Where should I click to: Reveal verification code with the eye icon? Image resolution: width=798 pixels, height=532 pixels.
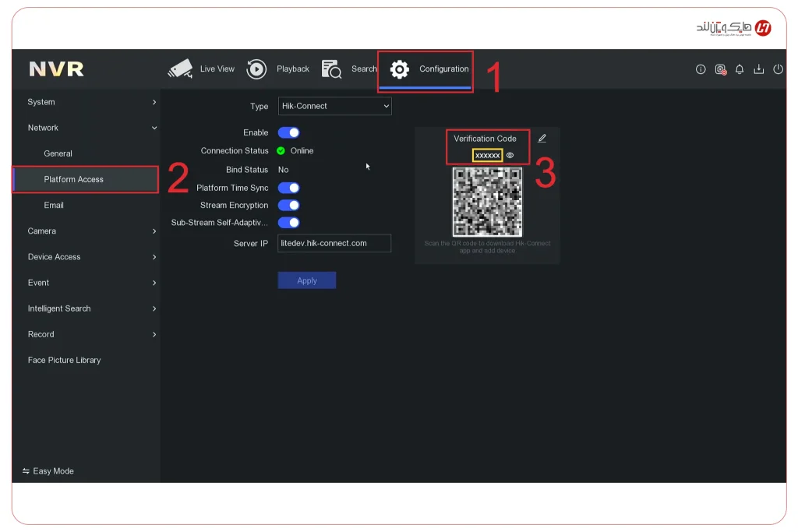click(510, 155)
